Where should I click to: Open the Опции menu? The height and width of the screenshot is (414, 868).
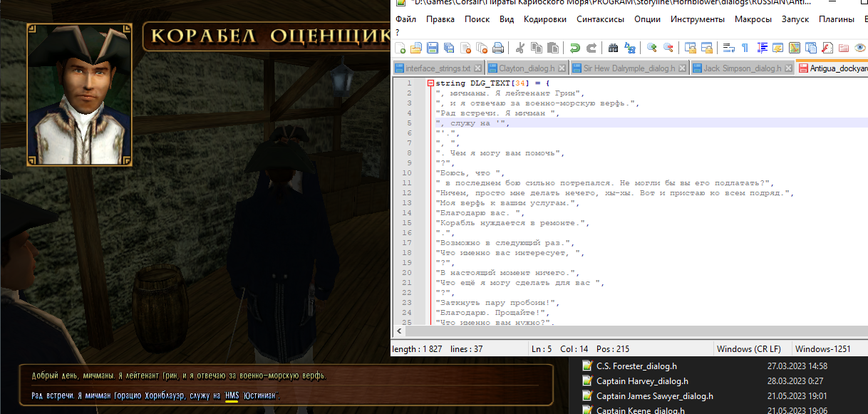coord(647,19)
